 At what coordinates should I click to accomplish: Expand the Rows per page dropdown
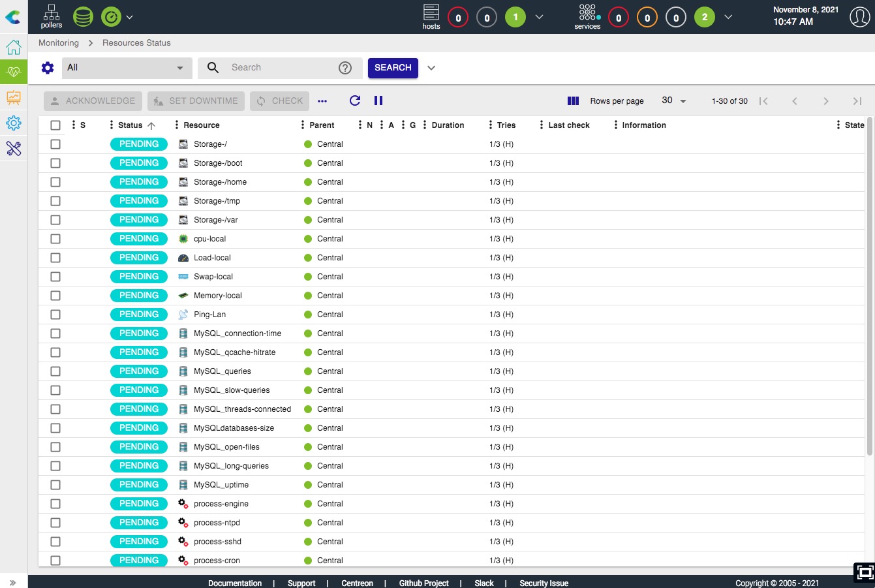[x=674, y=101]
